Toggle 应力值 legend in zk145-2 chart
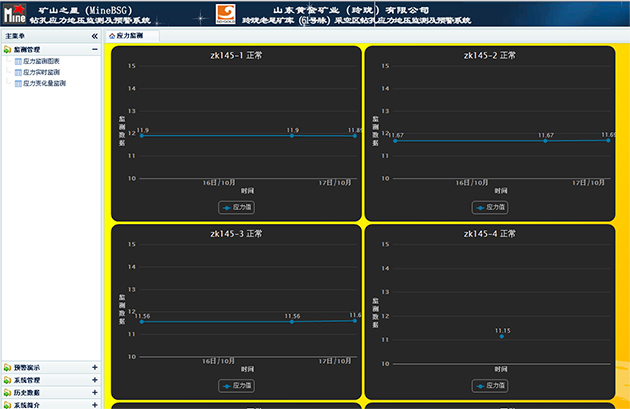Image resolution: width=630 pixels, height=409 pixels. tap(490, 207)
